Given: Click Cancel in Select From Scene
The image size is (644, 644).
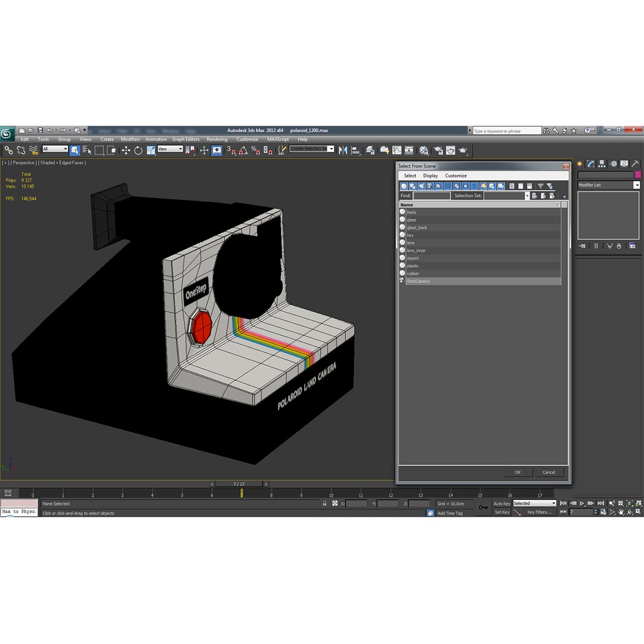Looking at the screenshot, I should [x=549, y=472].
